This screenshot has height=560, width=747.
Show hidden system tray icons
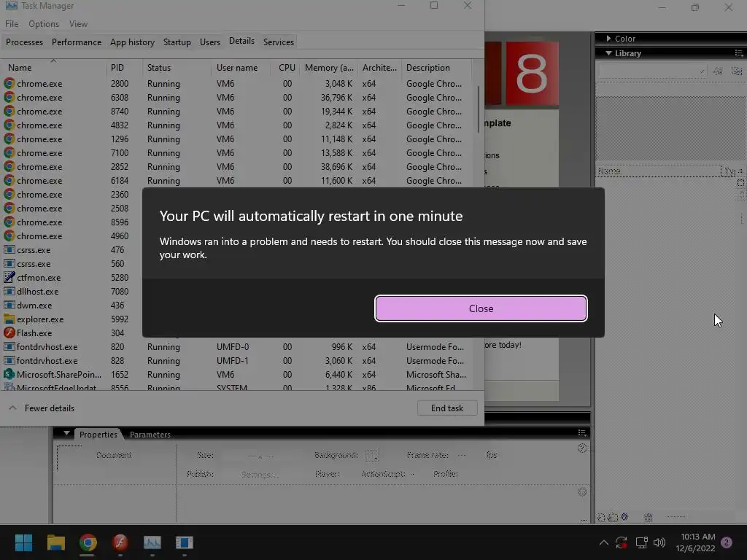point(603,542)
